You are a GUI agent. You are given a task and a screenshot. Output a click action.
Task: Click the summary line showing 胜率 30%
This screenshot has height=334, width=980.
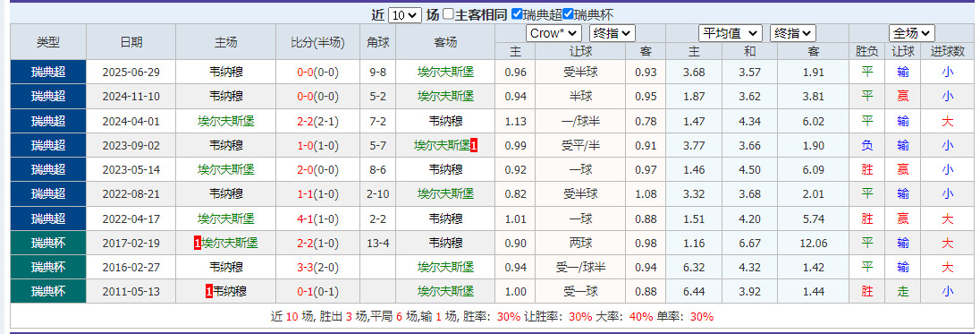click(x=492, y=316)
